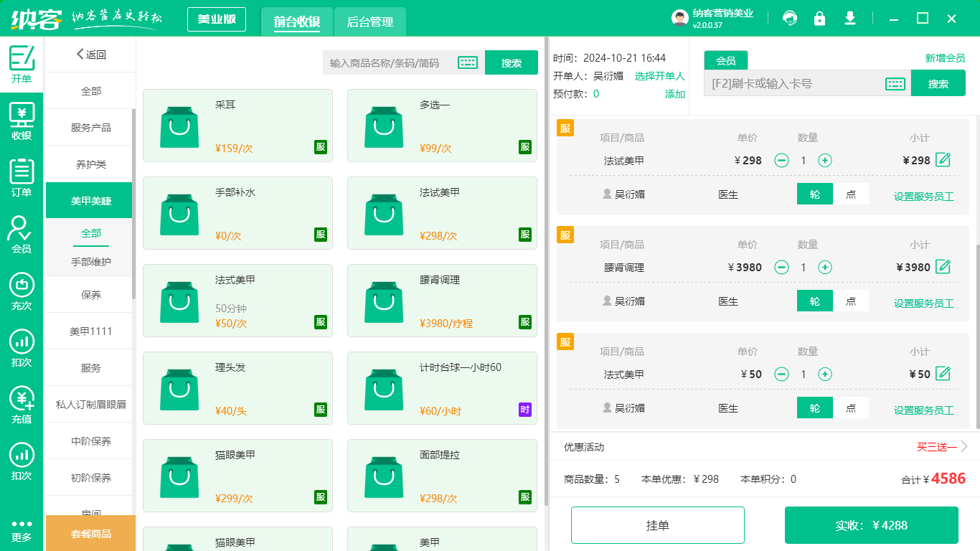Select 轮 mode for 法式美甲 ¥50 item

[x=814, y=407]
